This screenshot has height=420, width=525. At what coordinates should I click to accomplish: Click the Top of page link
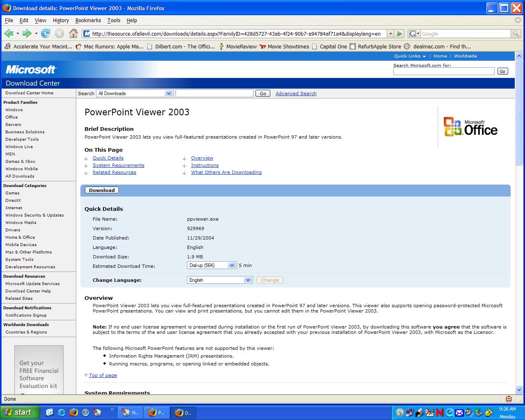click(103, 375)
